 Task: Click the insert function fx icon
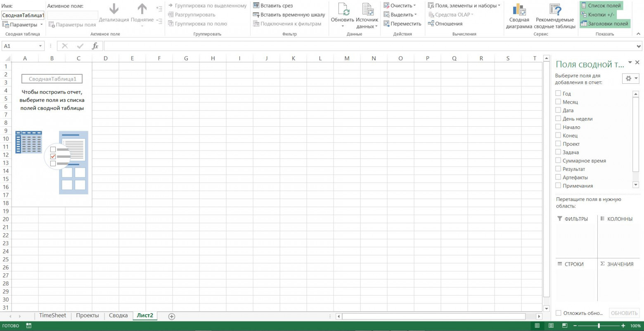[x=95, y=46]
